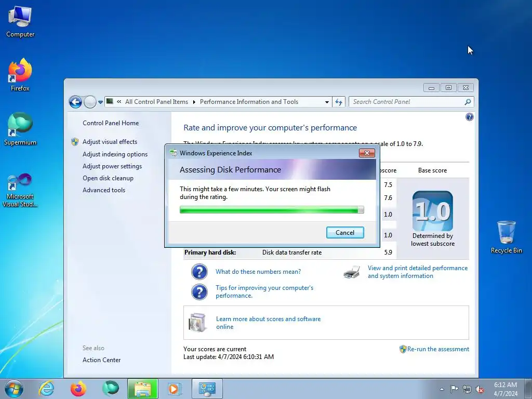Image resolution: width=532 pixels, height=399 pixels.
Task: Click the software box icon
Action: pyautogui.click(x=197, y=322)
